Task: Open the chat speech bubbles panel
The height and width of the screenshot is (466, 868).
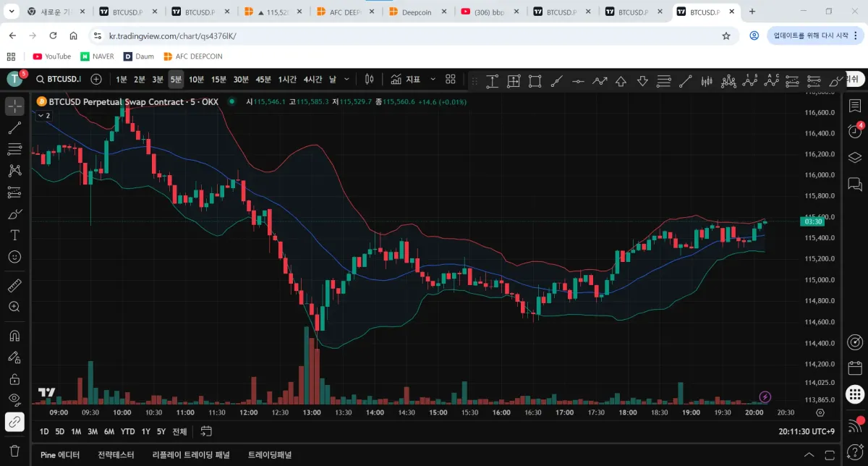Action: pos(854,184)
